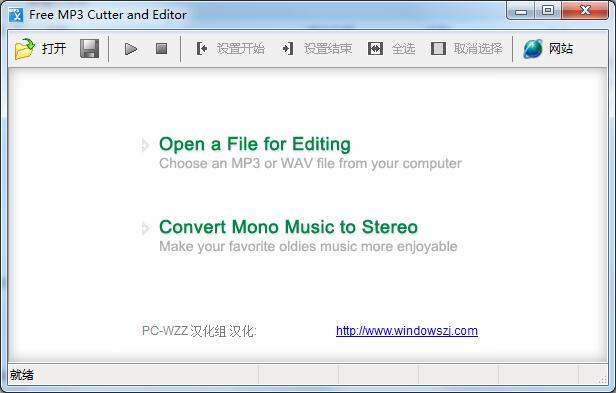
Task: Open the windowszj.com hyperlink
Action: (407, 331)
